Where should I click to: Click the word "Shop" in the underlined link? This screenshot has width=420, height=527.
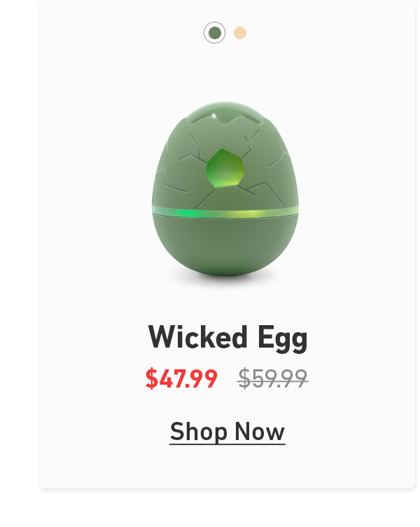[x=199, y=432]
